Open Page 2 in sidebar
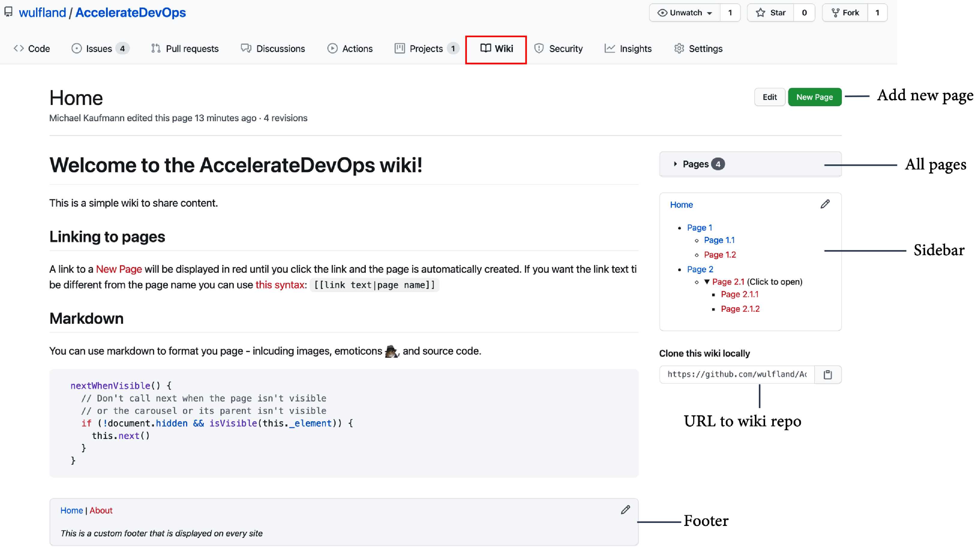Image resolution: width=980 pixels, height=549 pixels. coord(700,269)
